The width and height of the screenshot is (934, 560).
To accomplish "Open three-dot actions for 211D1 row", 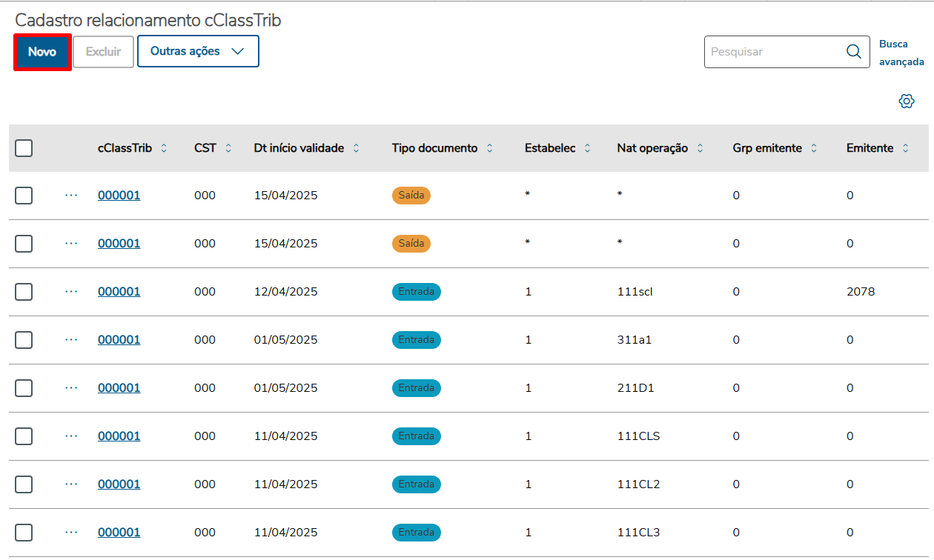I will coord(71,387).
